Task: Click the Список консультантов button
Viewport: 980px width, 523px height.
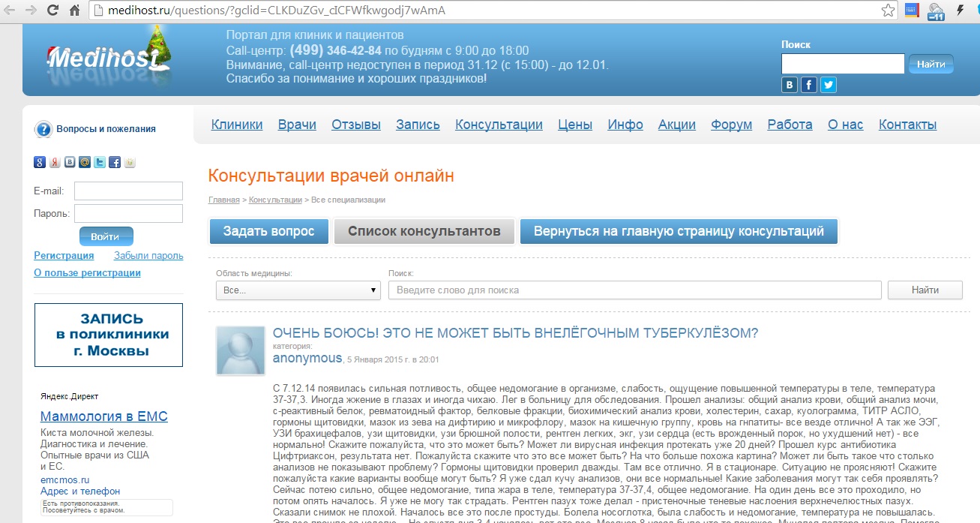Action: (x=424, y=231)
